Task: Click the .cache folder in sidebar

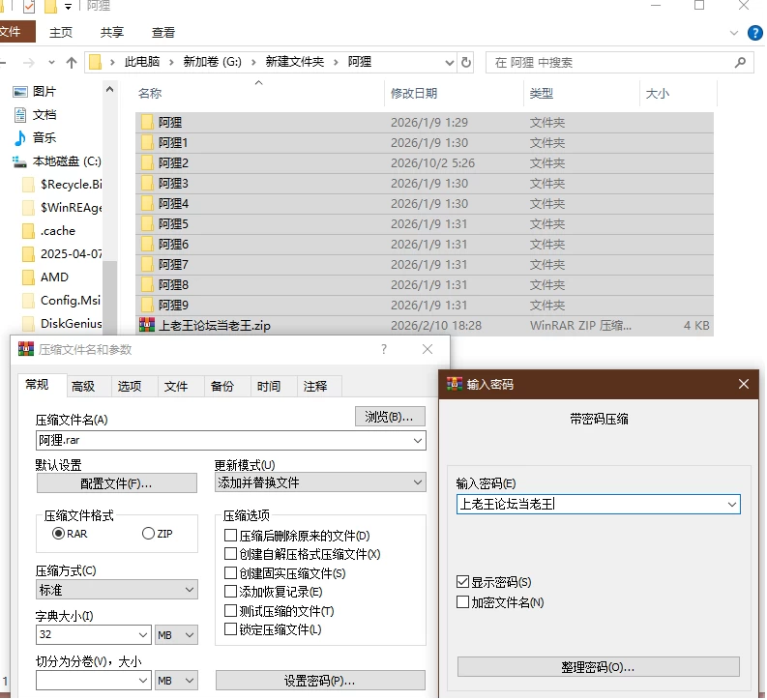Action: (58, 231)
